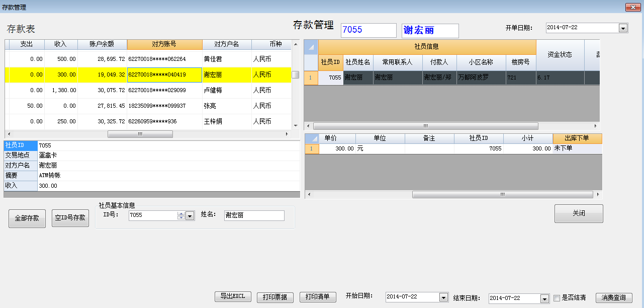Click account cell 62270018*****040419
Screen dimensions: 644x308
(x=165, y=74)
